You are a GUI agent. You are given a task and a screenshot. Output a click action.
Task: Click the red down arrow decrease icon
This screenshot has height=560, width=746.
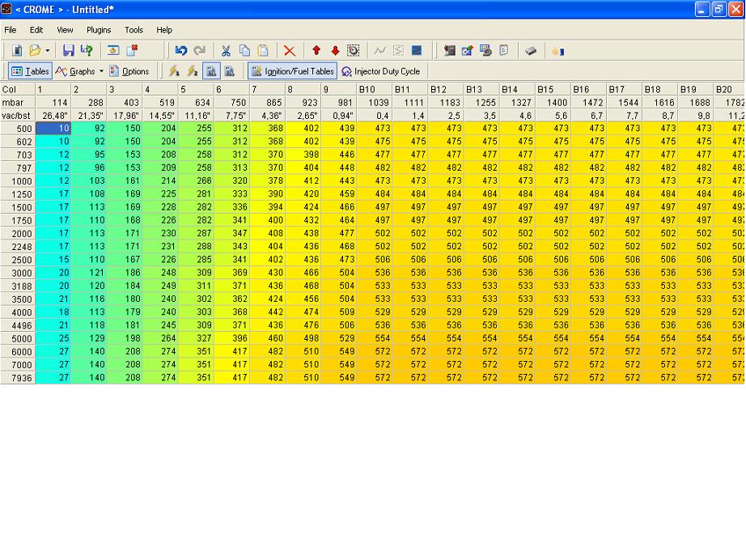pos(335,50)
